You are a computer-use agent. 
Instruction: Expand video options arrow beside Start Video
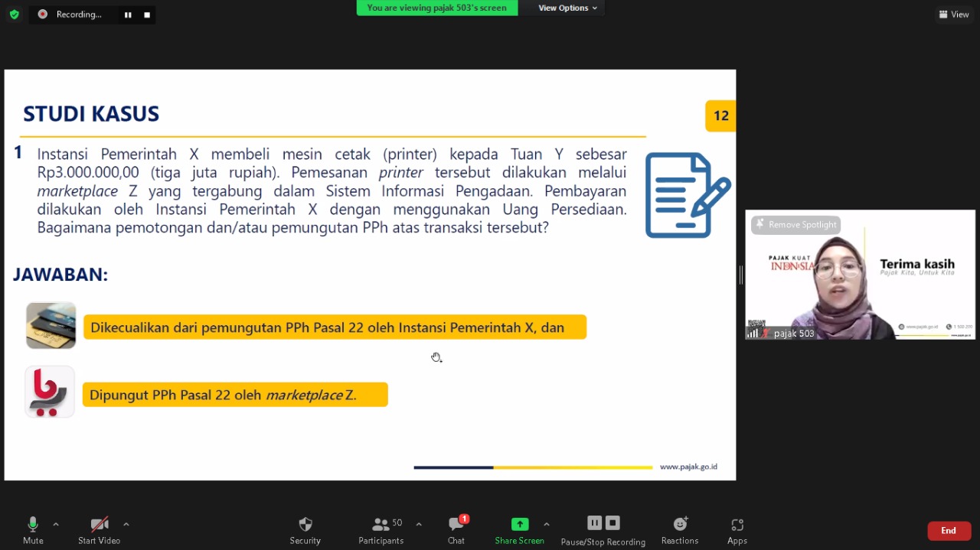[x=126, y=524]
